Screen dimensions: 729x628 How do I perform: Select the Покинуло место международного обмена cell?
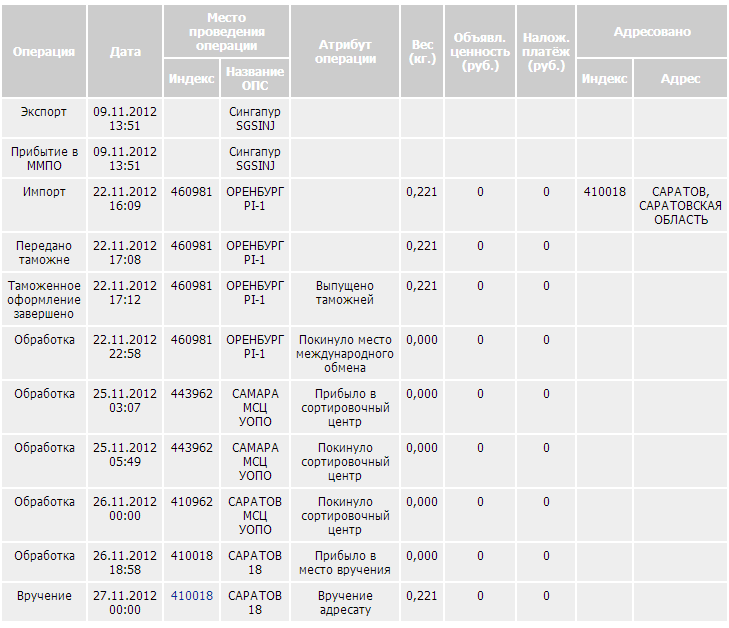pyautogui.click(x=344, y=354)
